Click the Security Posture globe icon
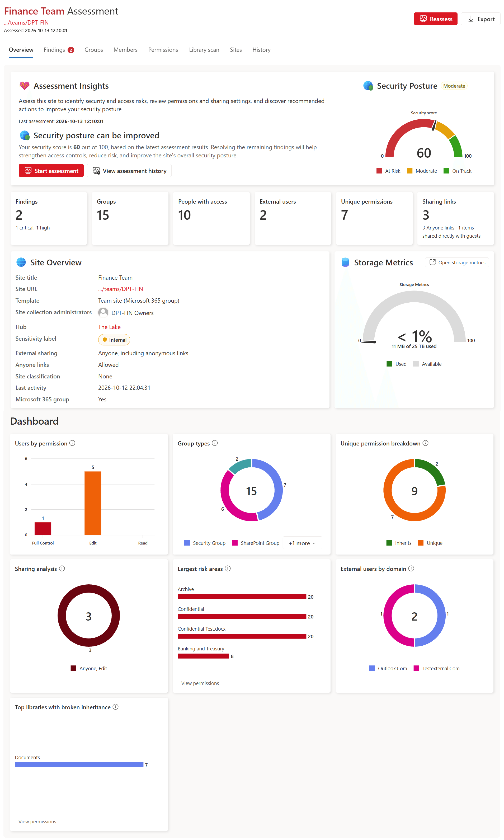Image resolution: width=504 pixels, height=840 pixels. 368,86
